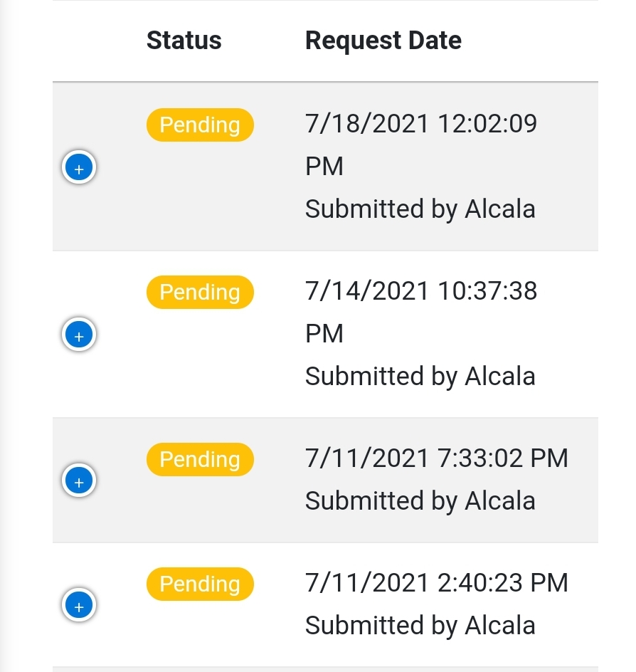Click Submitted by Alcala under 7/18/2021 request
The image size is (636, 672).
click(x=420, y=209)
